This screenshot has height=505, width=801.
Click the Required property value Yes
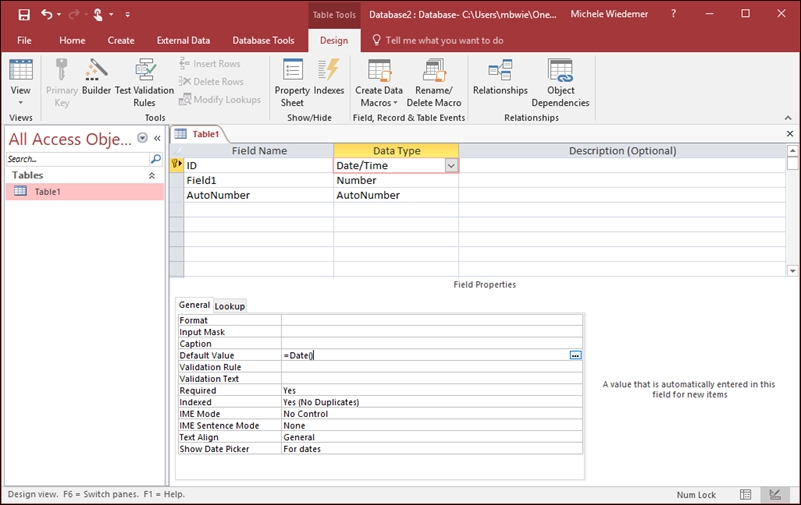pyautogui.click(x=432, y=391)
